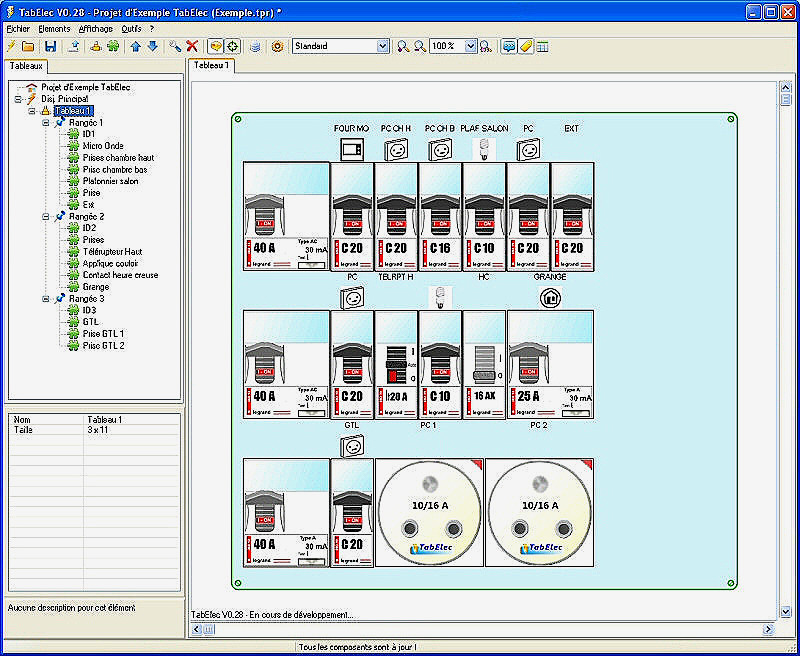Click the PC CH H socket icon
This screenshot has height=656, width=800.
(x=396, y=149)
